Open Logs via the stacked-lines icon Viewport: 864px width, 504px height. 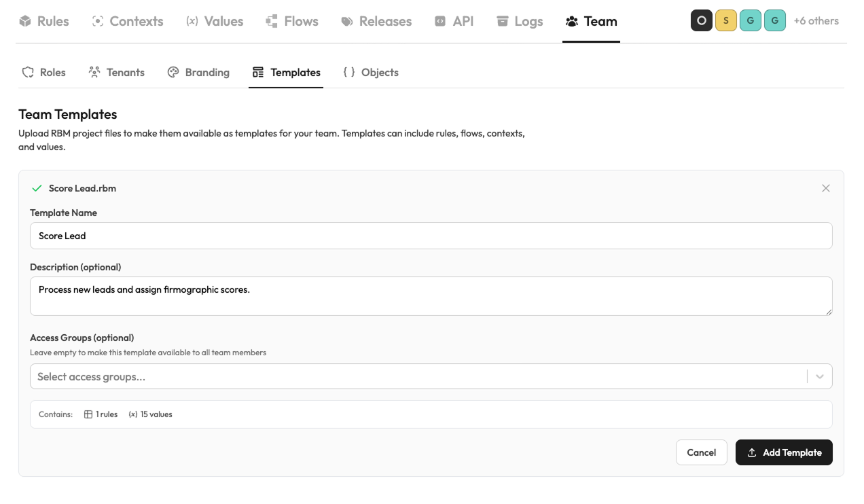(x=503, y=20)
